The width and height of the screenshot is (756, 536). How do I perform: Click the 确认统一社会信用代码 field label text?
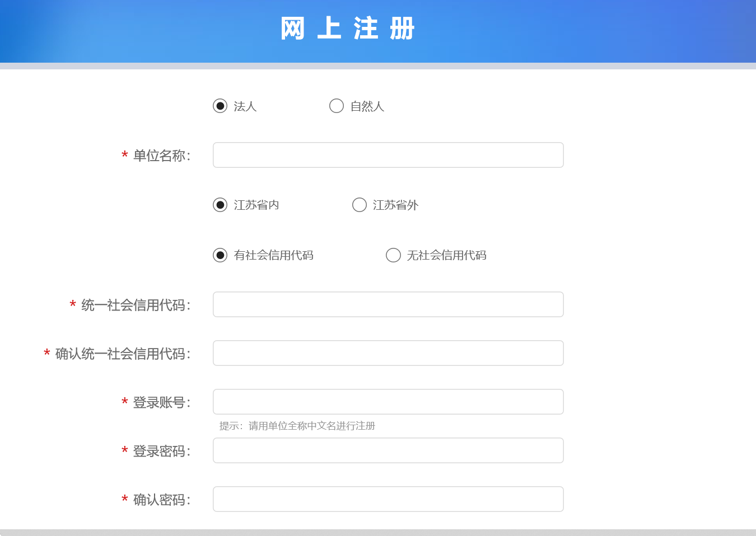pyautogui.click(x=123, y=354)
